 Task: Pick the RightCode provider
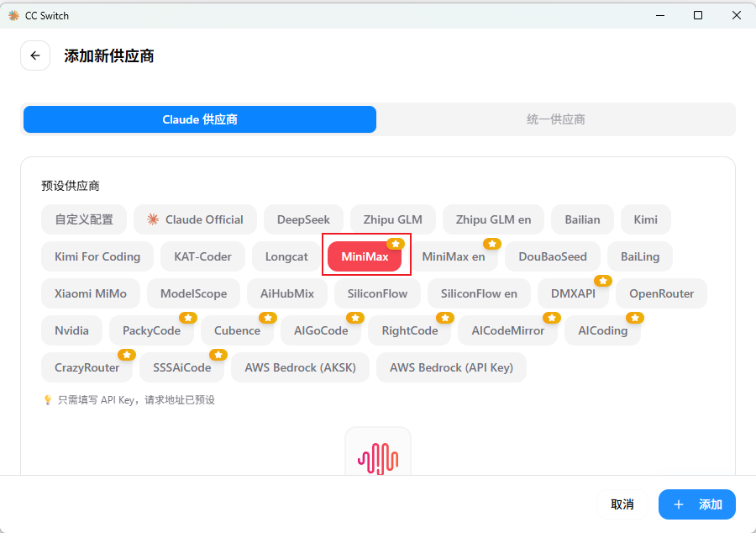409,330
